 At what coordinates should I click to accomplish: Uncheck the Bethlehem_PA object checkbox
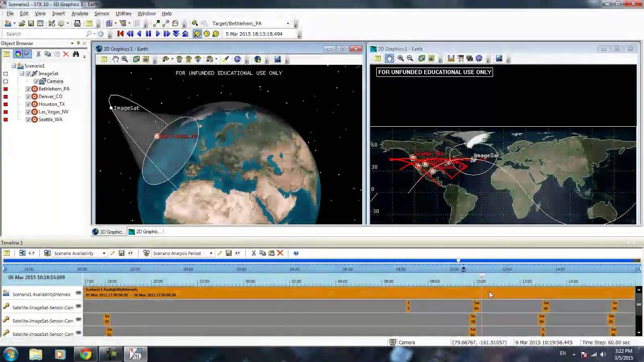point(28,89)
